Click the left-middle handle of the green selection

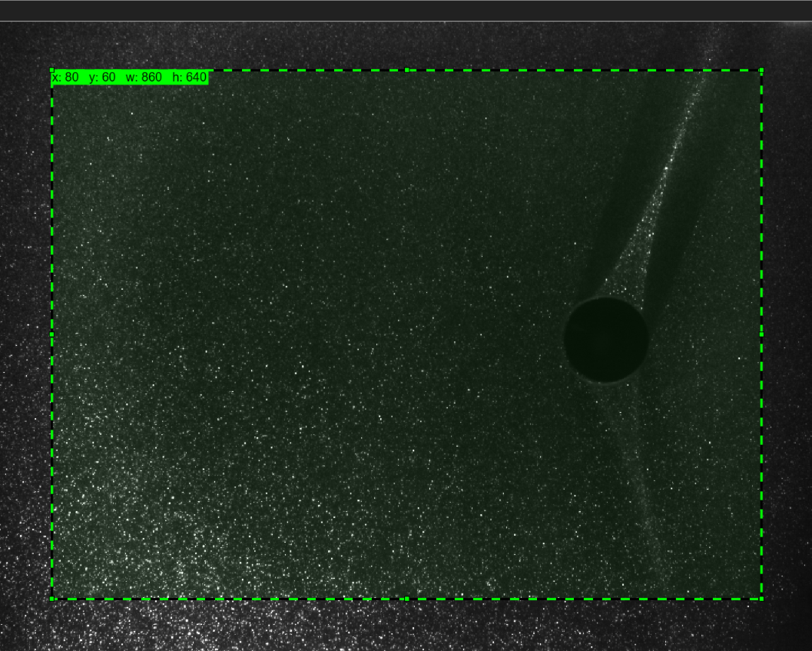tap(51, 334)
